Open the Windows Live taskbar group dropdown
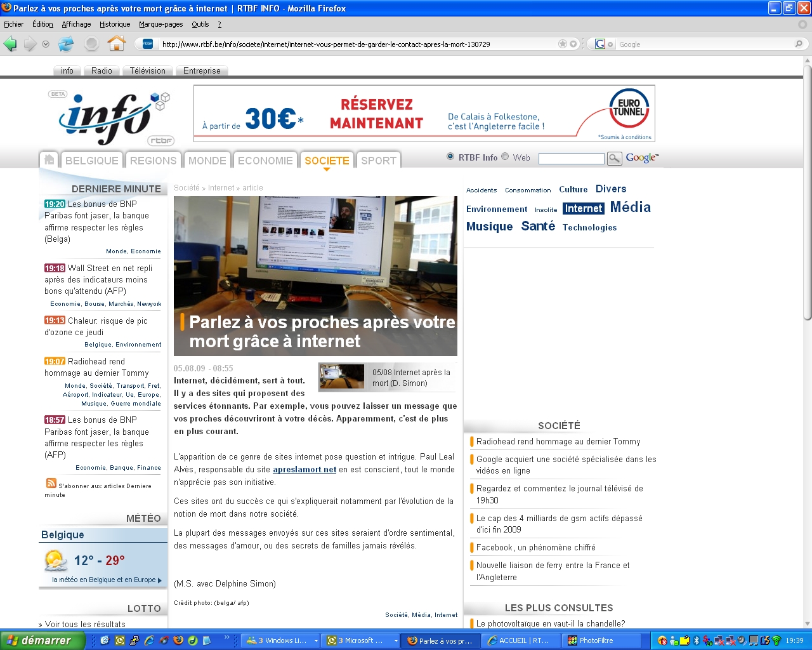The height and width of the screenshot is (650, 812). (x=316, y=641)
